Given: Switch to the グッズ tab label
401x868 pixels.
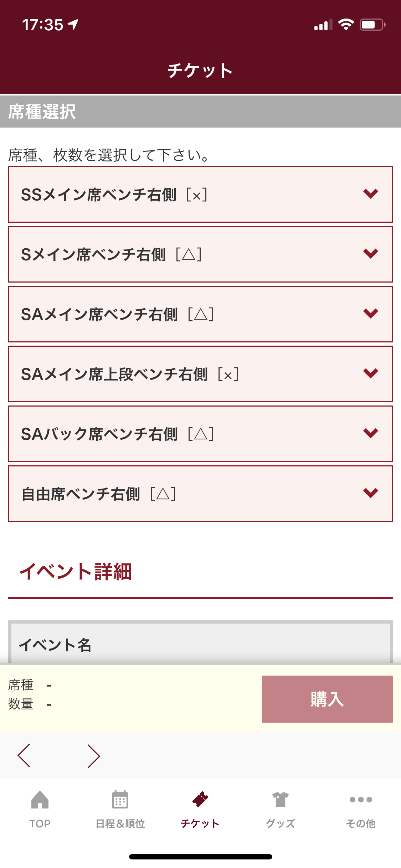Looking at the screenshot, I should coord(281,823).
